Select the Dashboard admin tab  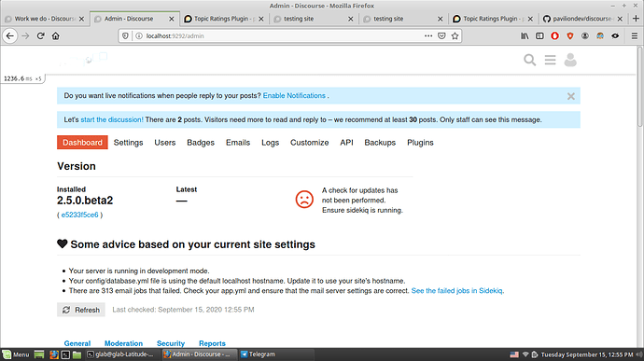point(82,143)
